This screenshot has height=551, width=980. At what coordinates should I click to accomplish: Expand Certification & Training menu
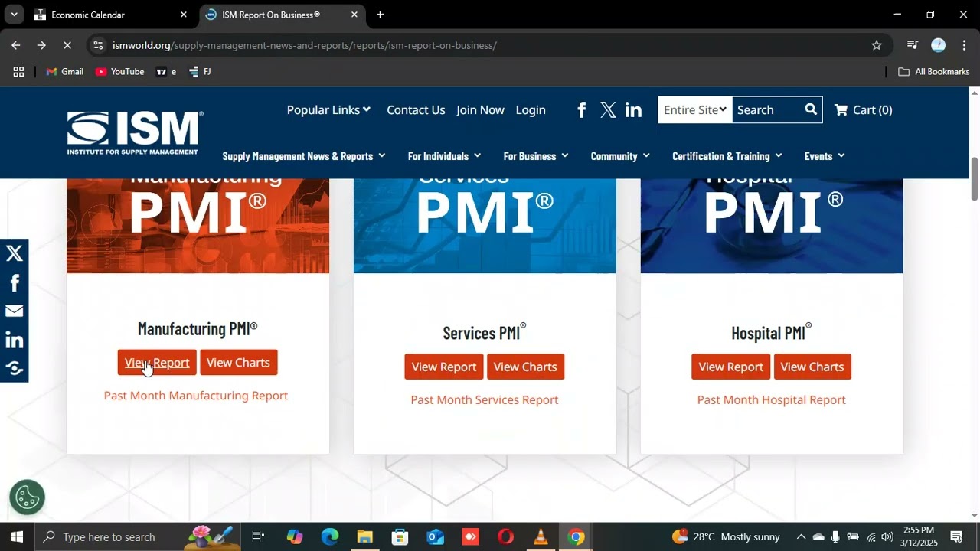point(727,156)
